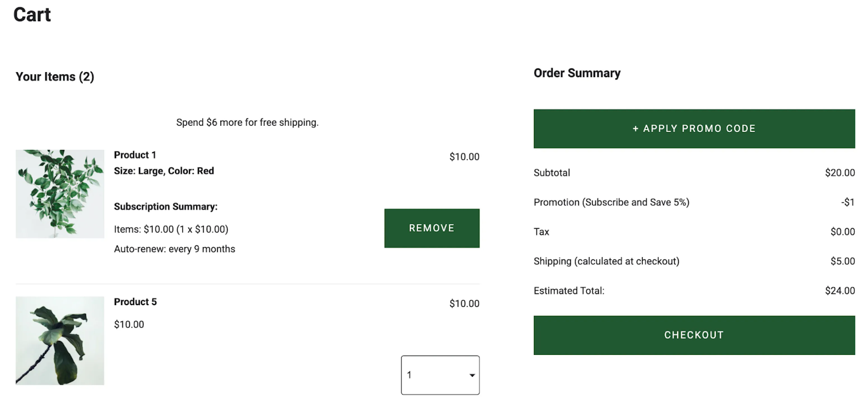Open the Product 1 leafy plant thumbnail
The width and height of the screenshot is (868, 403).
pos(60,194)
